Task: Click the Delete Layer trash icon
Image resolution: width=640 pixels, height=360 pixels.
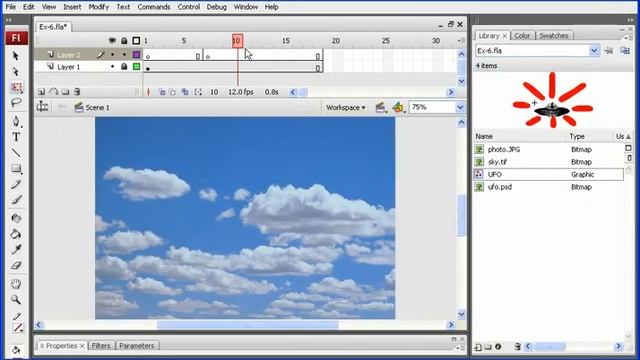Action: pos(77,92)
